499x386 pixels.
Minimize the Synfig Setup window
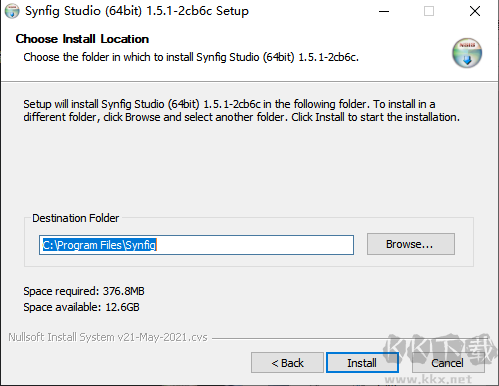(x=384, y=11)
